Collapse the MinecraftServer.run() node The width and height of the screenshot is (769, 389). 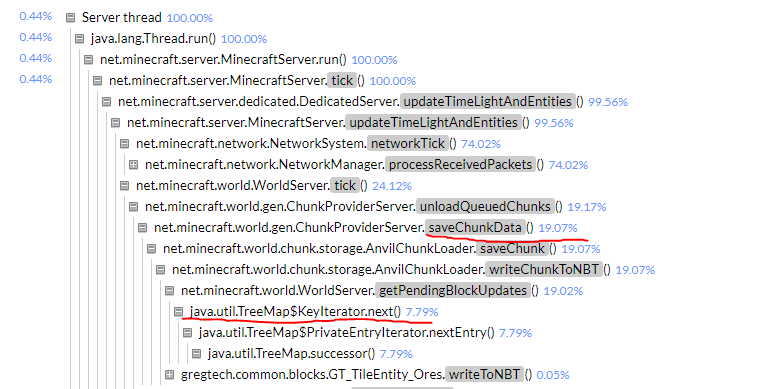[x=88, y=60]
